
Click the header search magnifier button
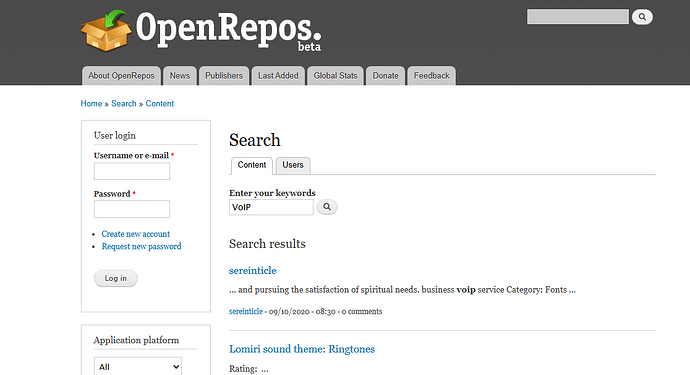coord(642,17)
